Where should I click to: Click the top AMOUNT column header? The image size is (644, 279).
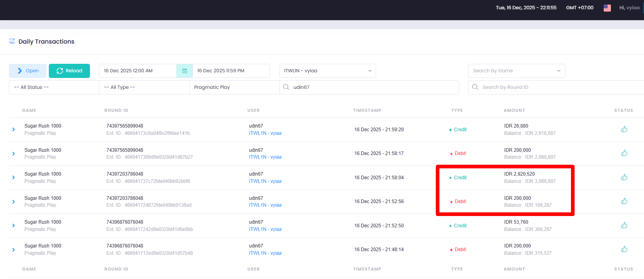point(514,110)
